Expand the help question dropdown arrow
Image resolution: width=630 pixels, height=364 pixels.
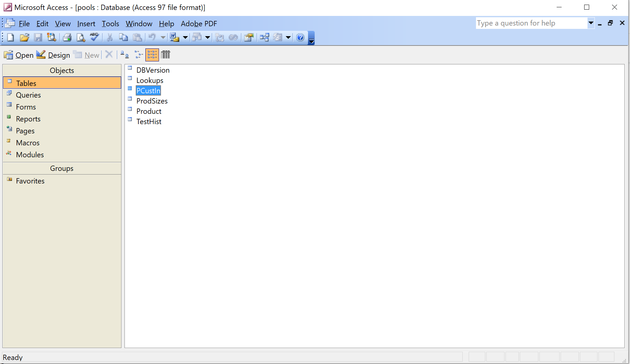pos(591,23)
